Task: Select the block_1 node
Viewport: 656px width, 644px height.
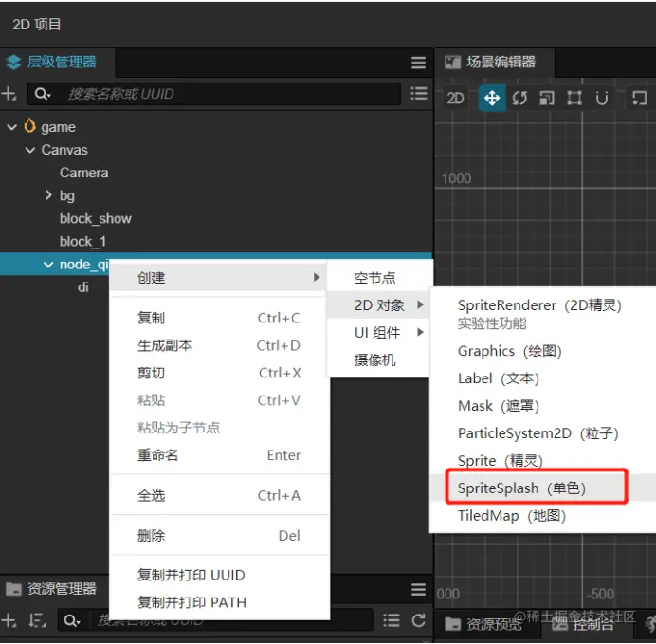Action: tap(82, 242)
